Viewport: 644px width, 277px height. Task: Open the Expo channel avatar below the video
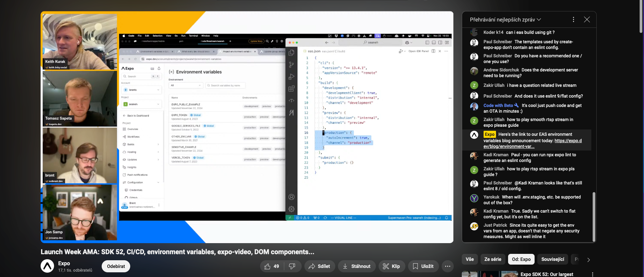point(47,266)
